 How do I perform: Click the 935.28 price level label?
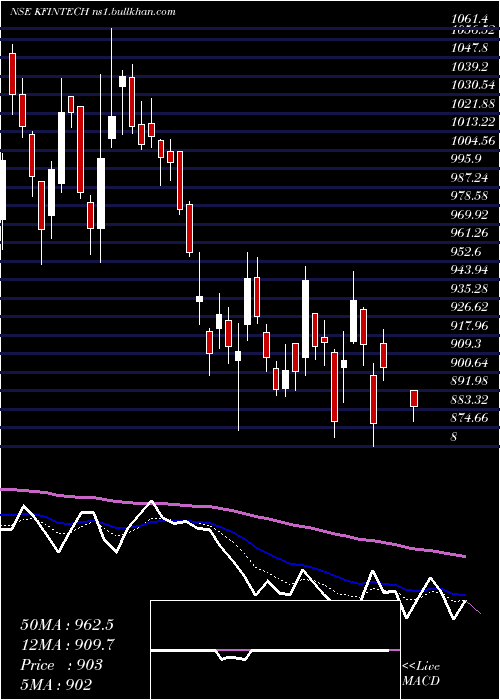point(470,289)
